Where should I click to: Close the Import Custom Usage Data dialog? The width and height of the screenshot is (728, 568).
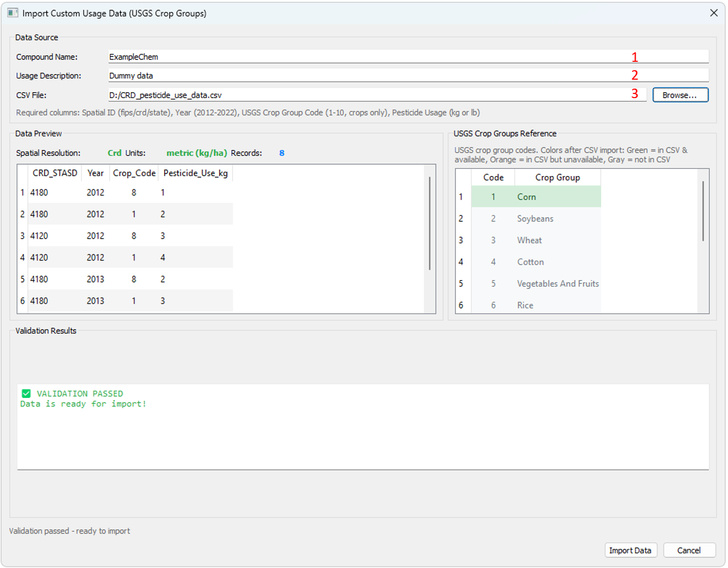tap(714, 12)
